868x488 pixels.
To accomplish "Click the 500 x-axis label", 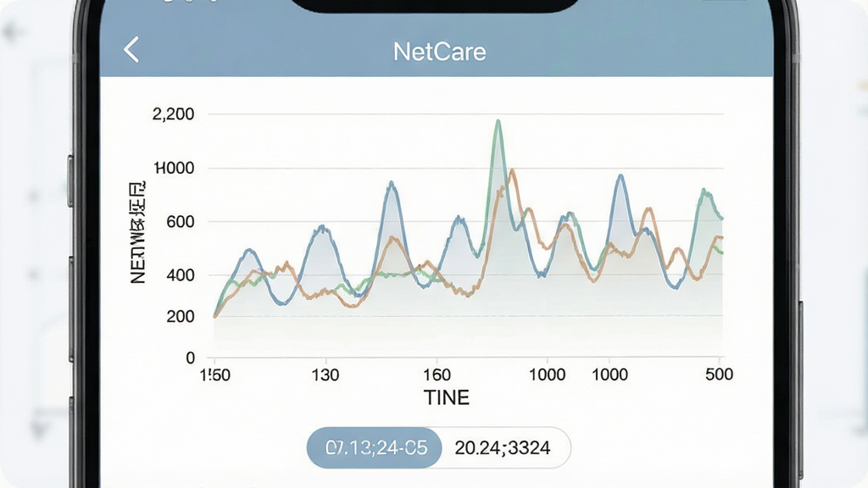I will pyautogui.click(x=719, y=374).
